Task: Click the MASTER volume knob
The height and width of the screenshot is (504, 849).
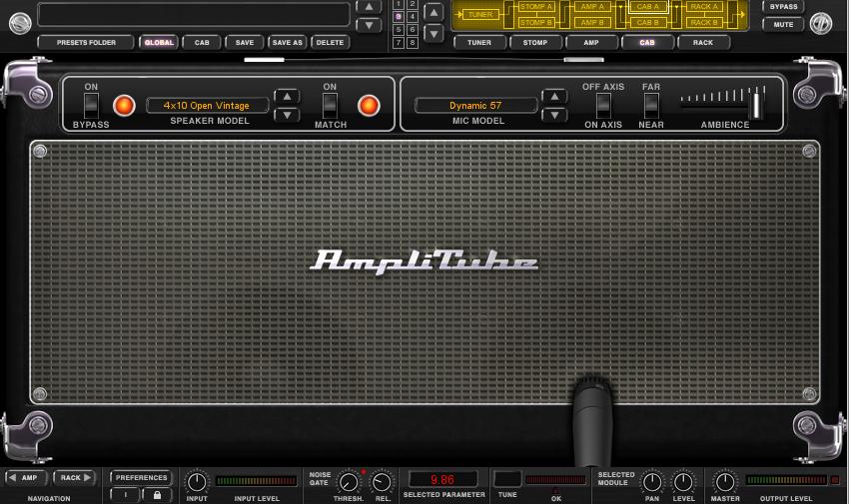Action: coord(725,482)
